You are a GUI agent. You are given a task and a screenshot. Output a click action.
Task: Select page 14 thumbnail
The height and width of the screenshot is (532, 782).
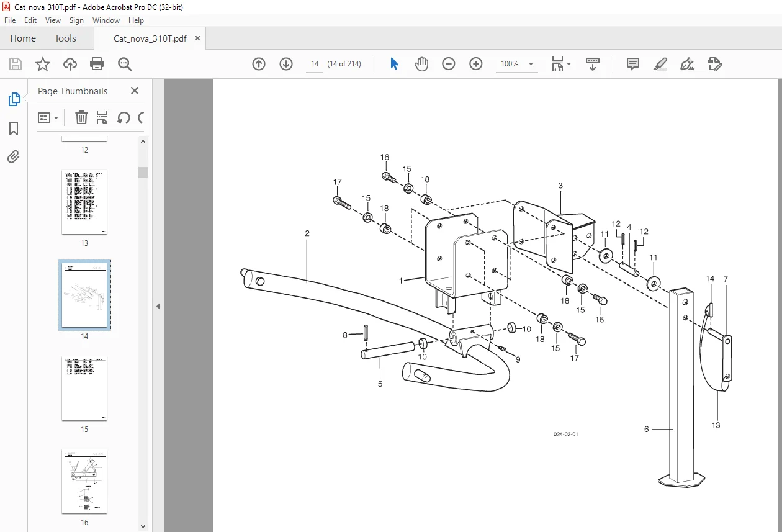84,295
